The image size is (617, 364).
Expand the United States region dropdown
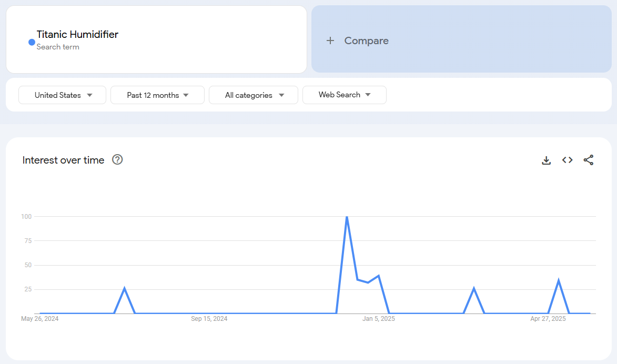[63, 95]
